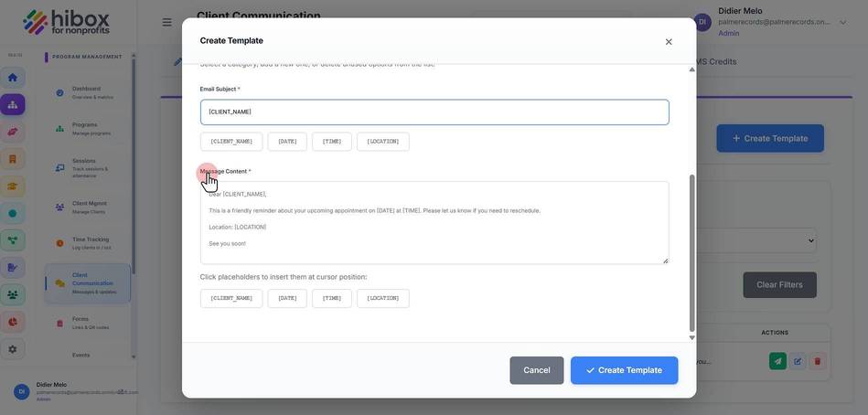Open the pink handshake rail icon
This screenshot has width=868, height=415.
[12, 132]
